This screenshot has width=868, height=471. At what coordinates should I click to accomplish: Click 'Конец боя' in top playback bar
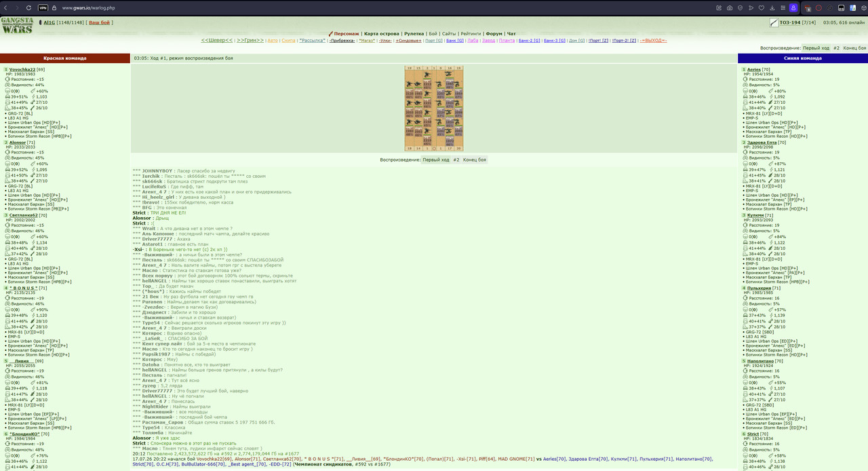[854, 48]
